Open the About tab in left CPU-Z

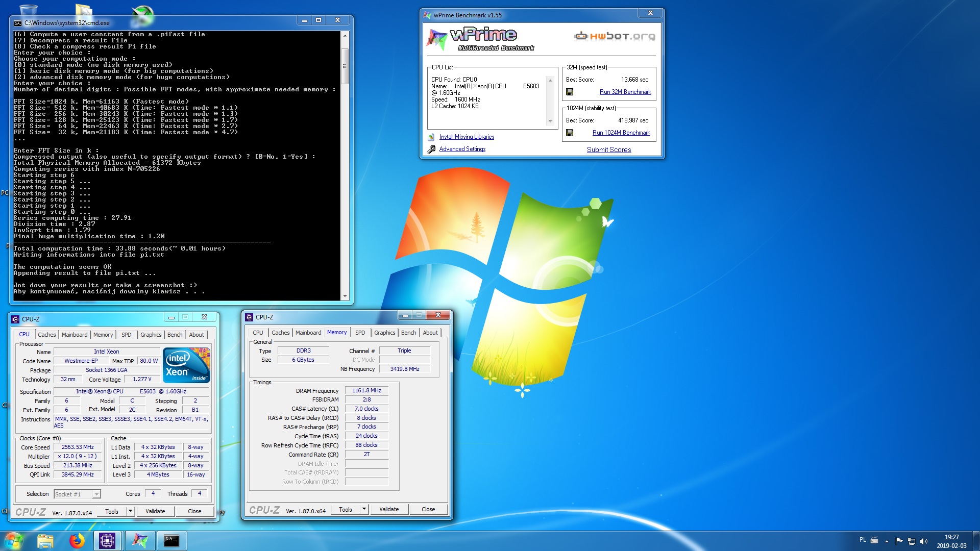click(x=197, y=335)
